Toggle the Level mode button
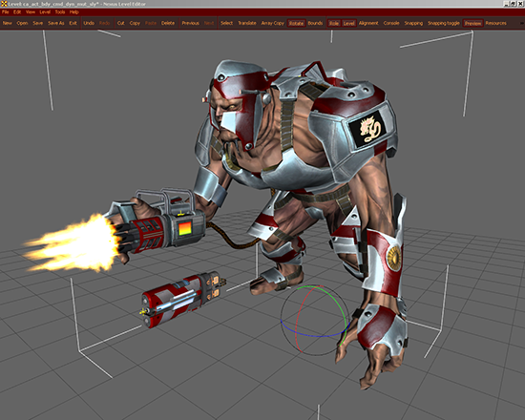Screen dimensions: 525x420 (x=348, y=23)
